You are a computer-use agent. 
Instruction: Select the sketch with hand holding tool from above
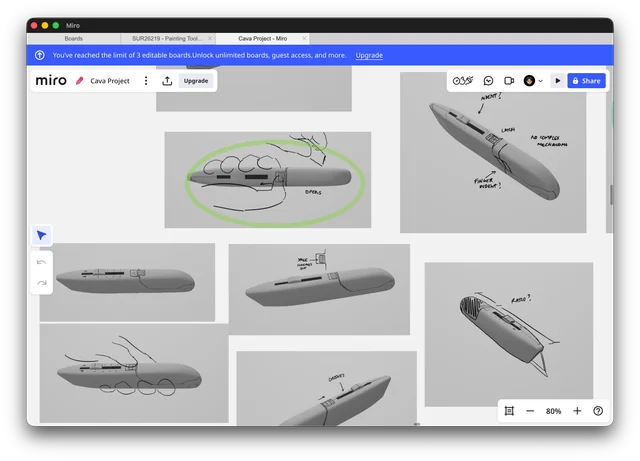[134, 373]
